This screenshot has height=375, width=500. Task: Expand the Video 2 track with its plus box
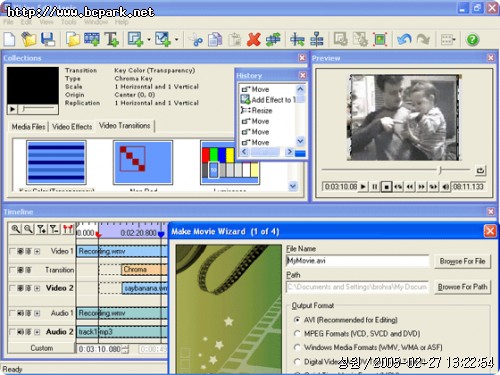point(37,288)
